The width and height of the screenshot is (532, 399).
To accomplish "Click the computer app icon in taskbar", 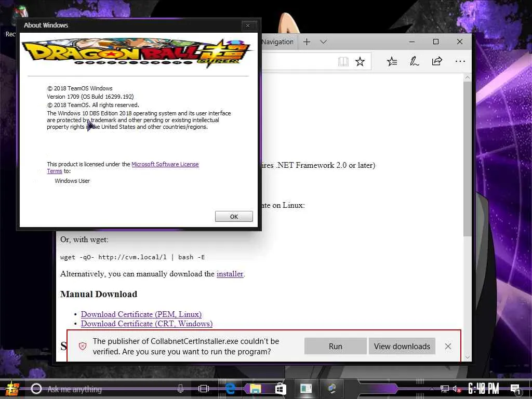I will pyautogui.click(x=332, y=389).
